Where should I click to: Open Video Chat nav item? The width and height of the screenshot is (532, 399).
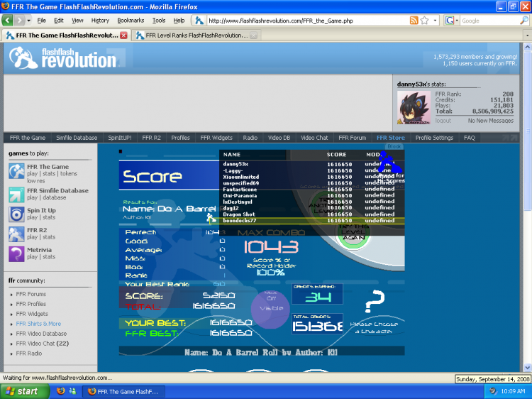(314, 138)
